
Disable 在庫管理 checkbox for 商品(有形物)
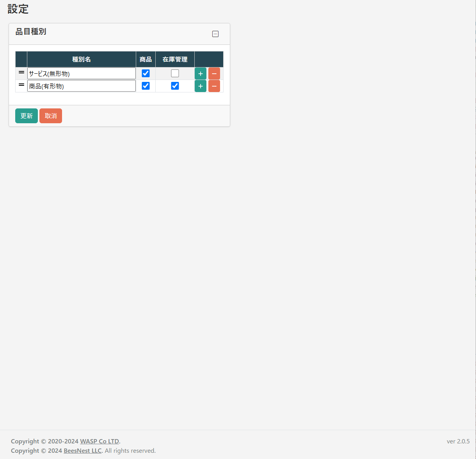[x=175, y=86]
